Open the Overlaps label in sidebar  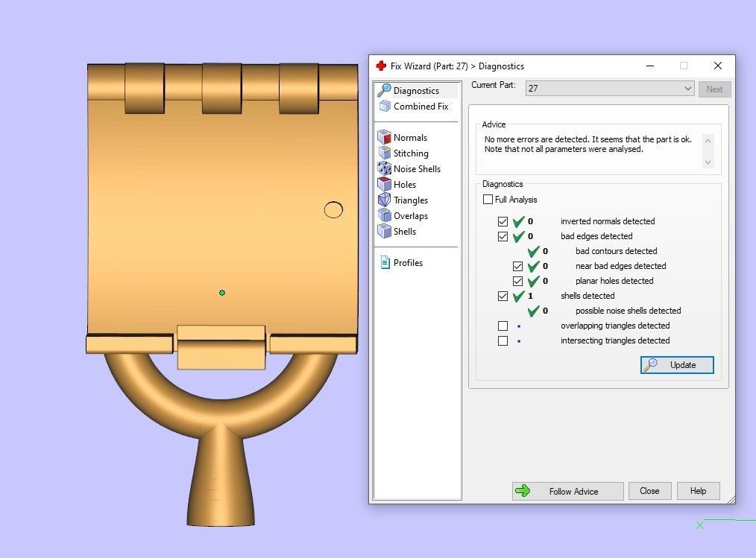point(411,216)
